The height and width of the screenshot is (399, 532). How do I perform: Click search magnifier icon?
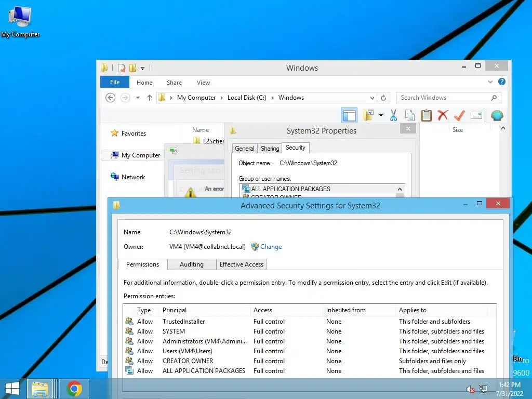(x=494, y=98)
